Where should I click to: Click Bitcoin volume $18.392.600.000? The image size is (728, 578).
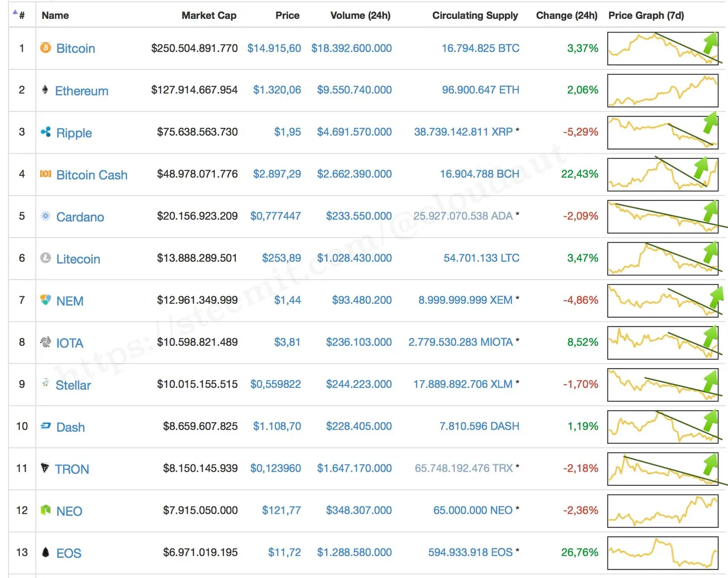(351, 48)
